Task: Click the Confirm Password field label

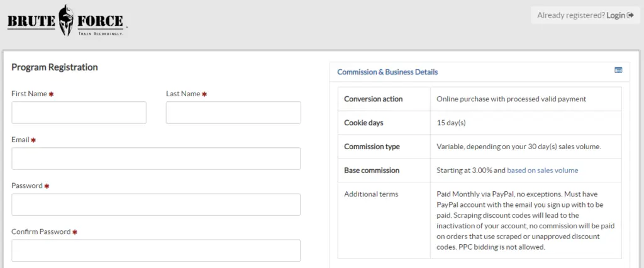Action: (41, 232)
